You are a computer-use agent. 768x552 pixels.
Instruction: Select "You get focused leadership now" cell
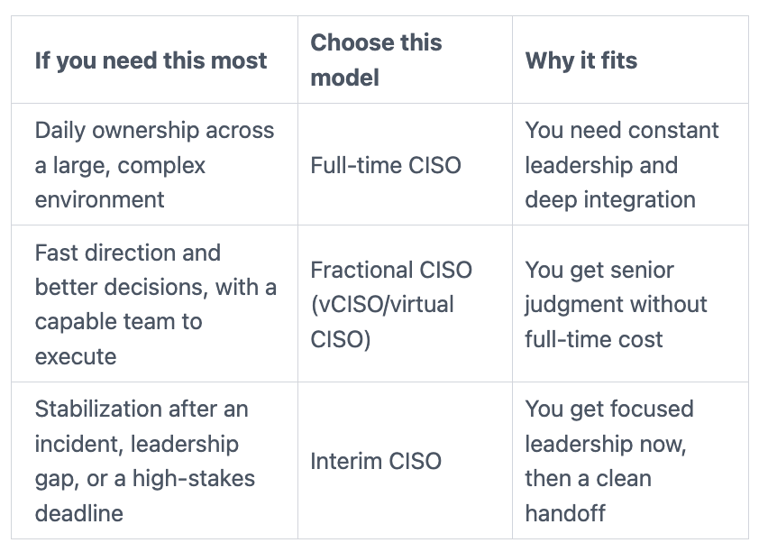point(609,461)
